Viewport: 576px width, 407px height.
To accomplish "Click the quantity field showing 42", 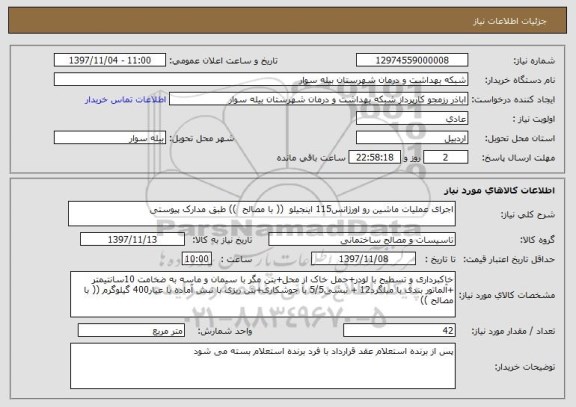I will pyautogui.click(x=399, y=330).
